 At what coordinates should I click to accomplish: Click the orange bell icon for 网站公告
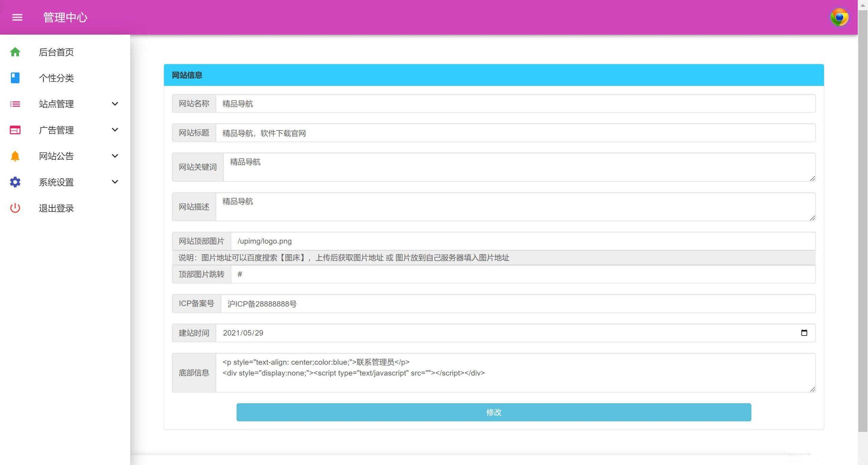tap(15, 156)
